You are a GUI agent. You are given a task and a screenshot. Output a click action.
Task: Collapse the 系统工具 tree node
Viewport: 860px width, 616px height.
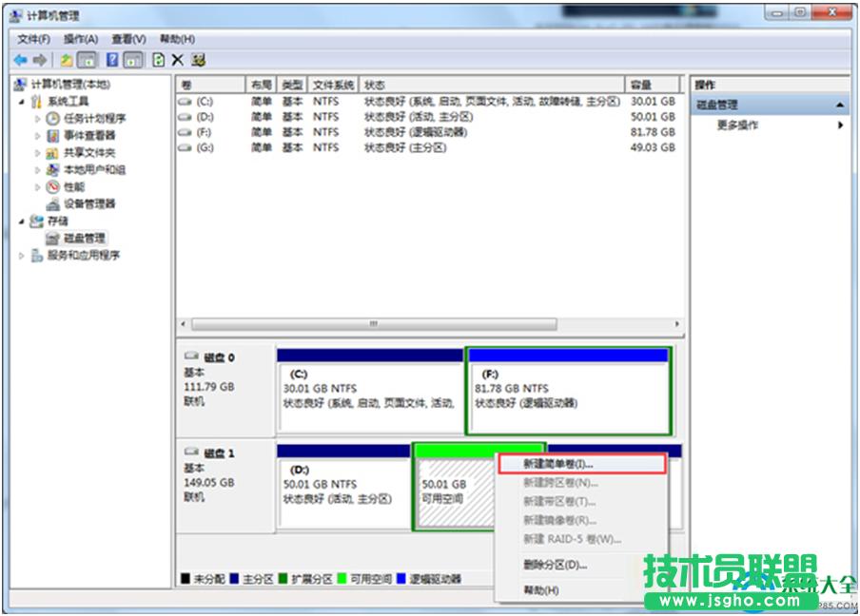21,102
